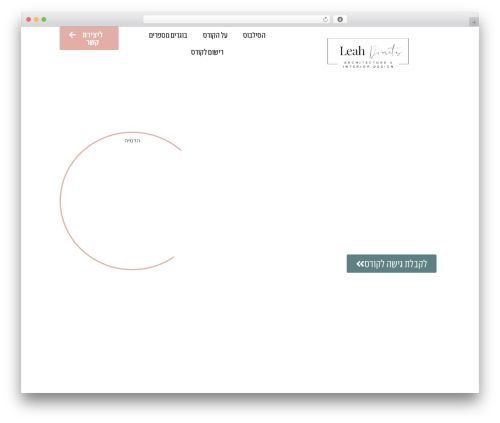500x423 pixels.
Task: Click the yellow minimize window dot
Action: pos(36,20)
